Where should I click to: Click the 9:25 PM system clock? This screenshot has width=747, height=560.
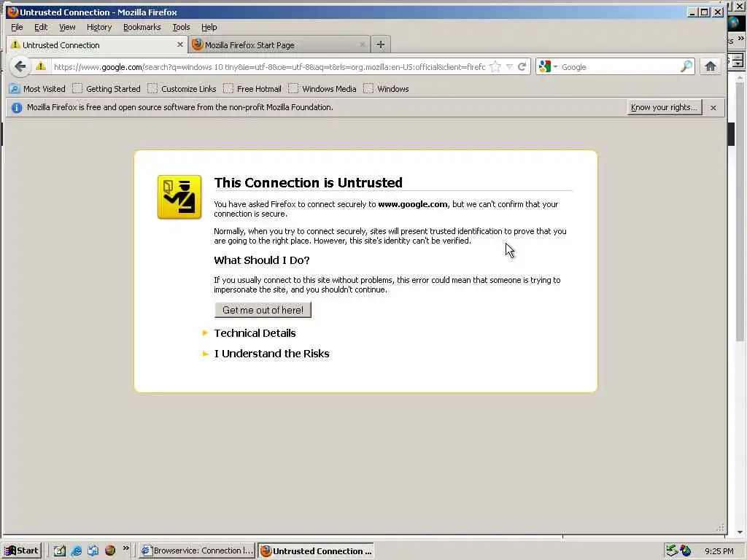pos(719,551)
